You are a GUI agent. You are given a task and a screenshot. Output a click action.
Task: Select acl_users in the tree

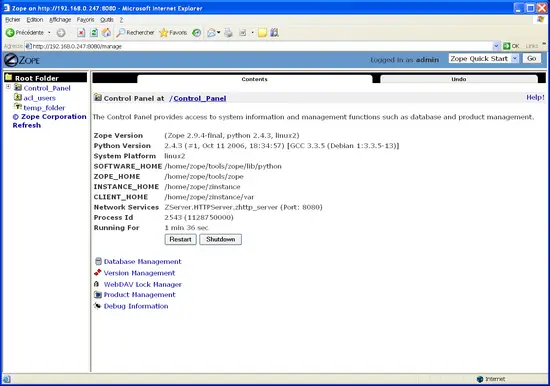(39, 98)
